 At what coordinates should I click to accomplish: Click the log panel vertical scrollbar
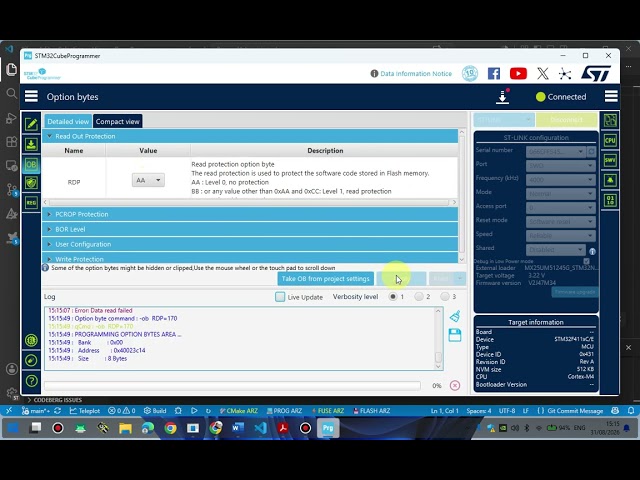click(438, 338)
